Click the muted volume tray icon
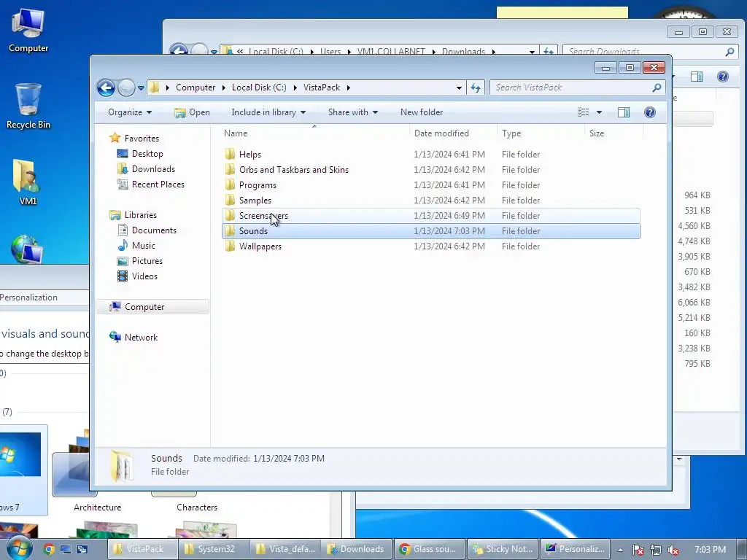 click(673, 550)
